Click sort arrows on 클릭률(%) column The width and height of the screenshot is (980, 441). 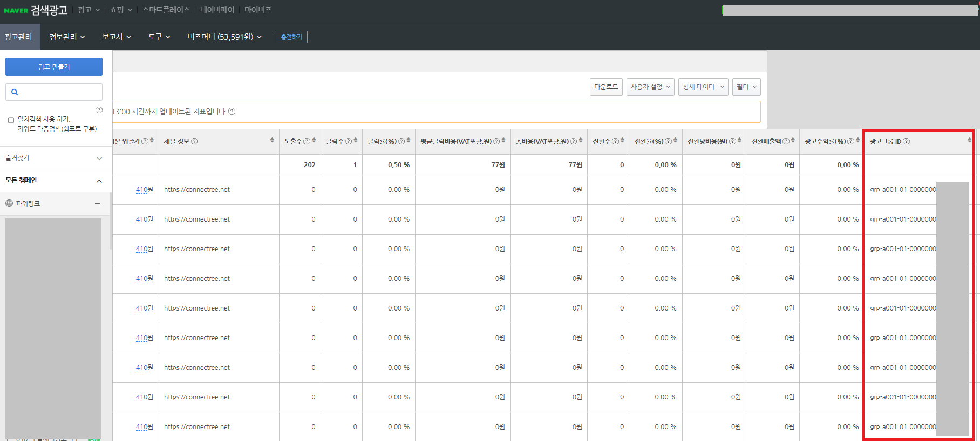coord(409,141)
